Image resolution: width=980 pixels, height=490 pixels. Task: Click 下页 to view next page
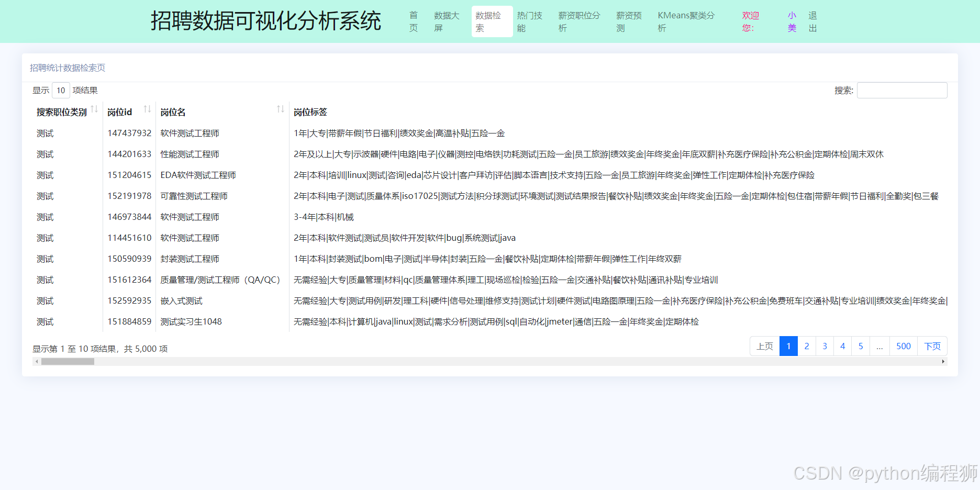click(932, 346)
